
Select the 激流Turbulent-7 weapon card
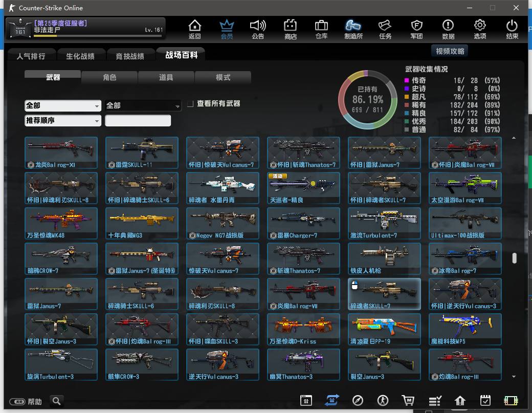click(384, 223)
